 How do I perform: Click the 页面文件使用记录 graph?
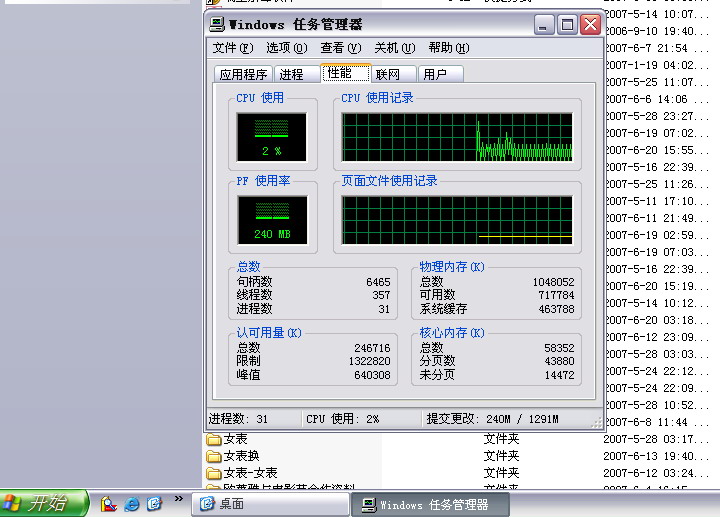coord(457,220)
